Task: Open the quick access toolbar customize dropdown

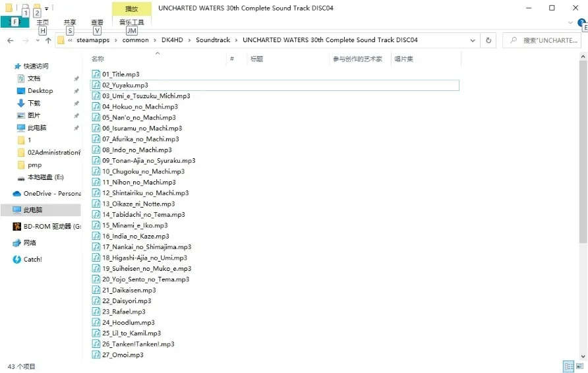Action: tap(47, 9)
